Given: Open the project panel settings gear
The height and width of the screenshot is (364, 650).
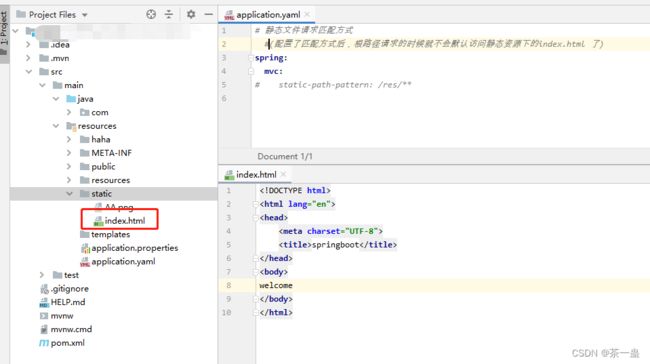Looking at the screenshot, I should pyautogui.click(x=191, y=15).
